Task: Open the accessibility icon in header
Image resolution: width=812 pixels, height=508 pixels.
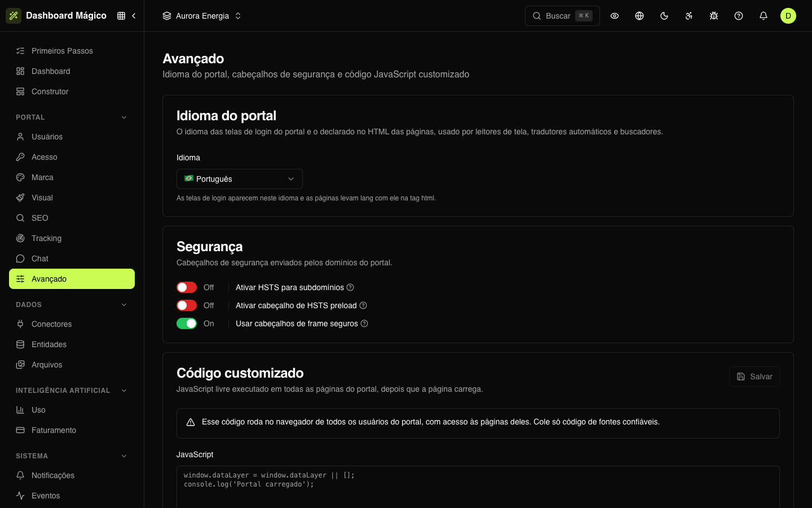Action: click(689, 16)
